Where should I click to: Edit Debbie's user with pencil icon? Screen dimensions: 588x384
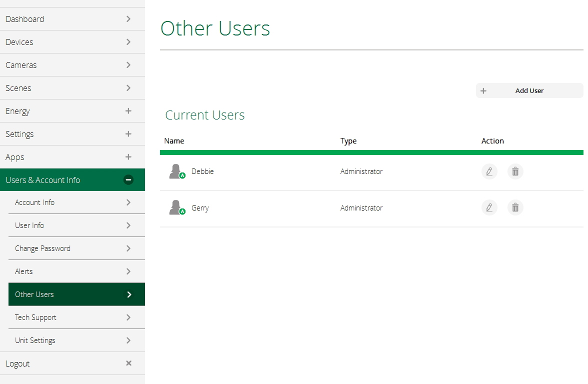(489, 171)
